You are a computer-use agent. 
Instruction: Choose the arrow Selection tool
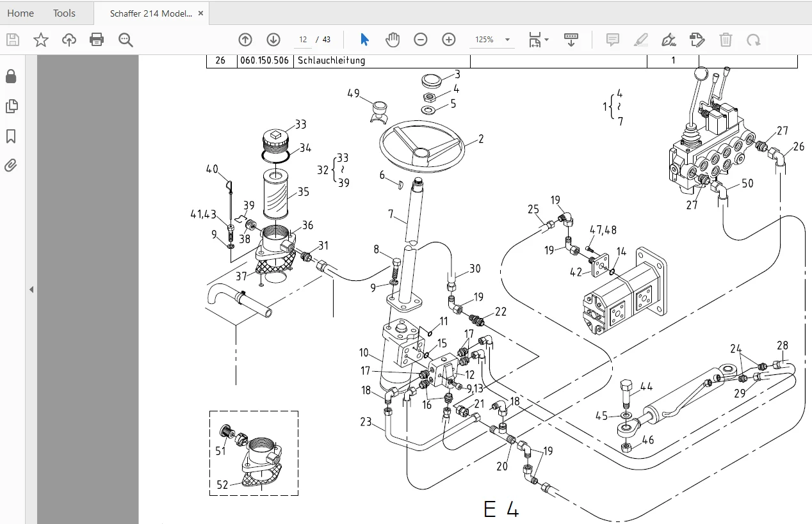click(364, 40)
